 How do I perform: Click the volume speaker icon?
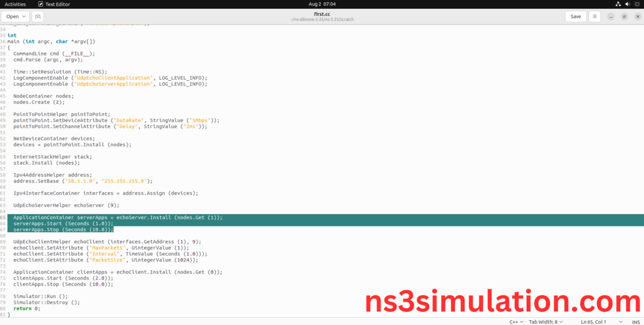click(627, 4)
